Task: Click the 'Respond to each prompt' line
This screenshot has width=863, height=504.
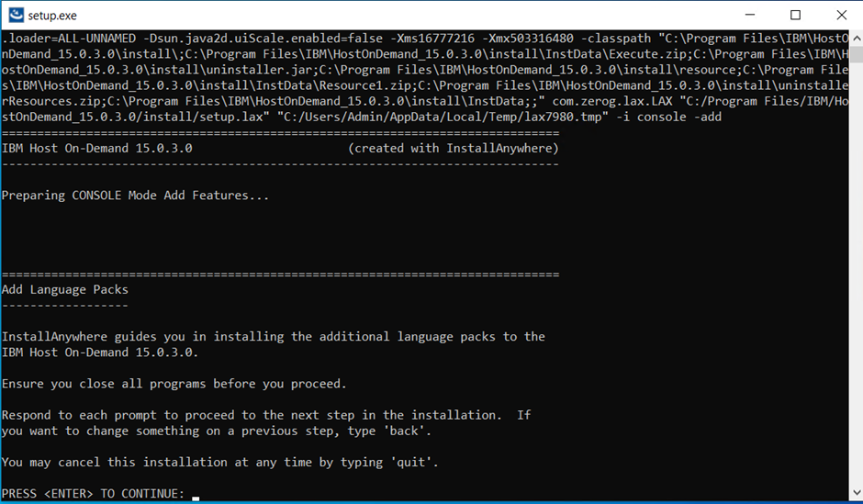Action: (x=266, y=415)
